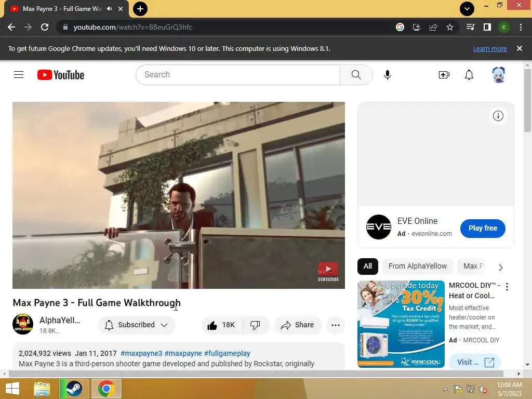Click the Google icon in the address bar

coord(400,27)
